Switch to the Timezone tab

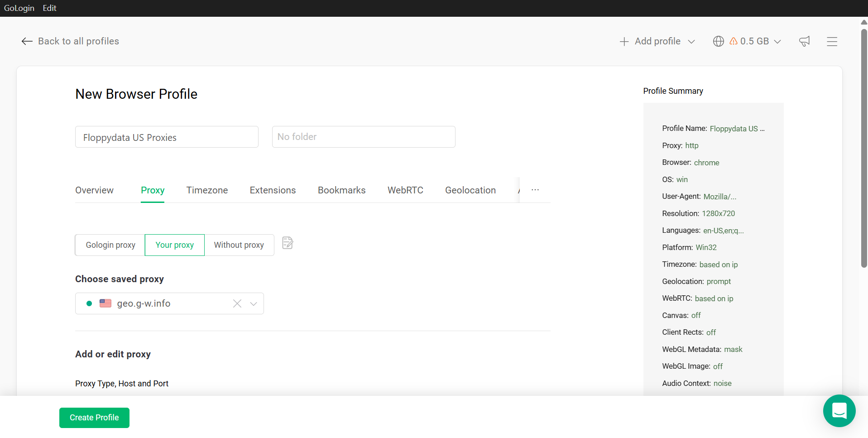click(207, 190)
